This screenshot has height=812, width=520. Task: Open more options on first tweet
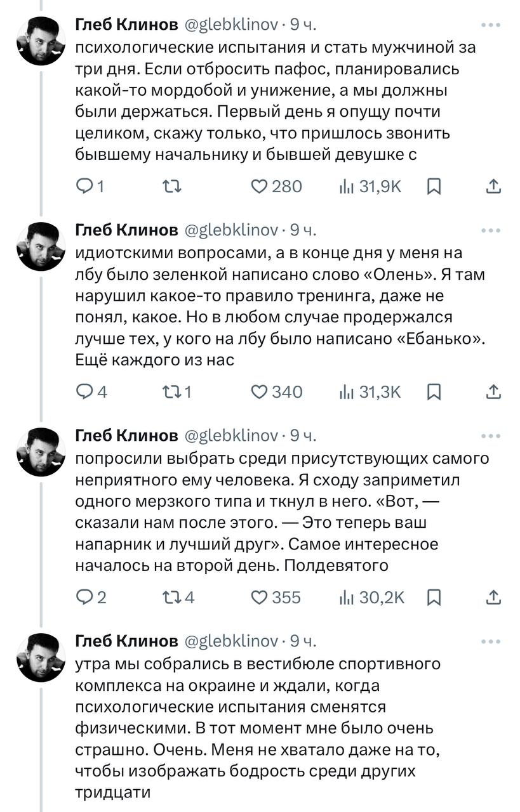[491, 25]
